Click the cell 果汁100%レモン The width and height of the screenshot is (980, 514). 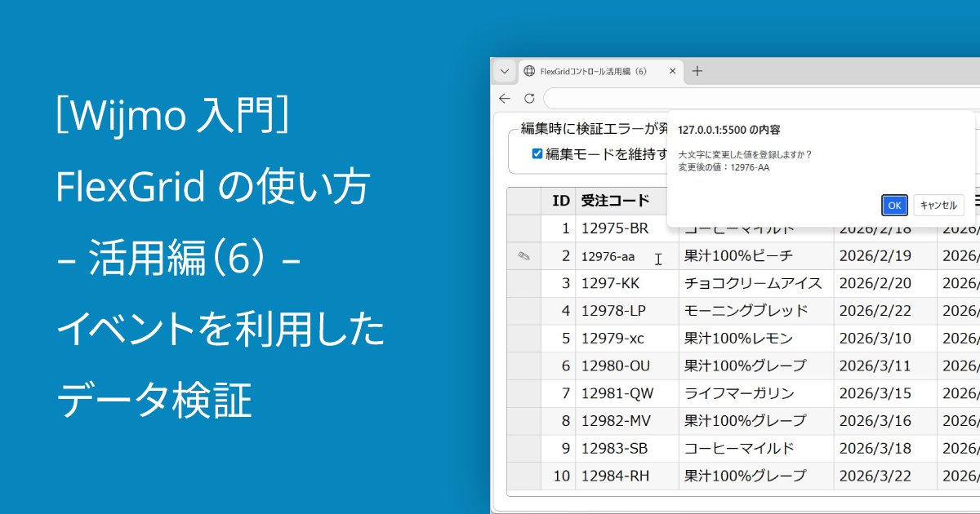(x=756, y=339)
